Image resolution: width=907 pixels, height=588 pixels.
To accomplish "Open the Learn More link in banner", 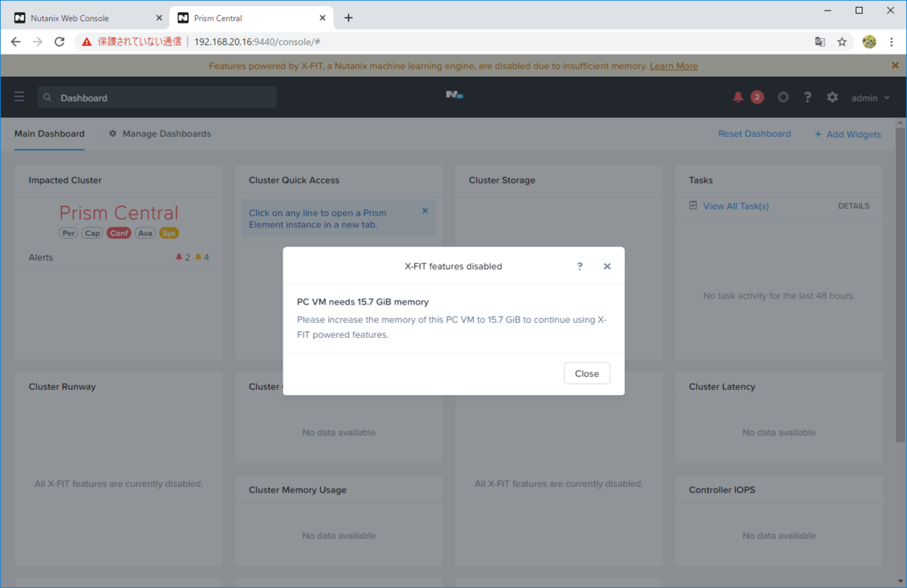I will tap(673, 66).
